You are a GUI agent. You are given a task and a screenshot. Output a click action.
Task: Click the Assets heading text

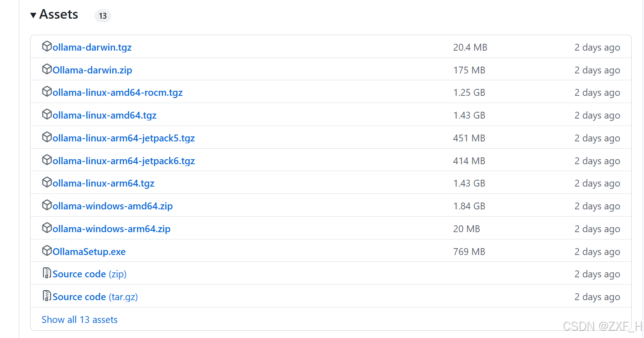pyautogui.click(x=59, y=15)
